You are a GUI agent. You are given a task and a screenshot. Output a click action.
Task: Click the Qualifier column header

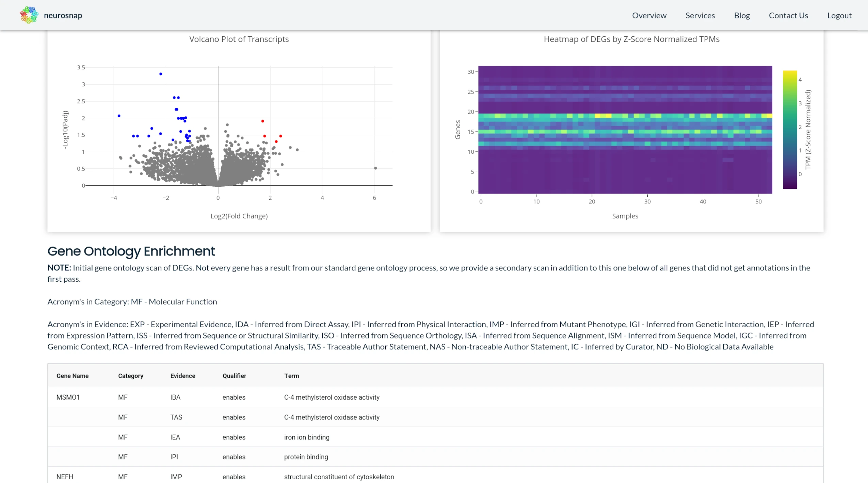[x=234, y=376]
